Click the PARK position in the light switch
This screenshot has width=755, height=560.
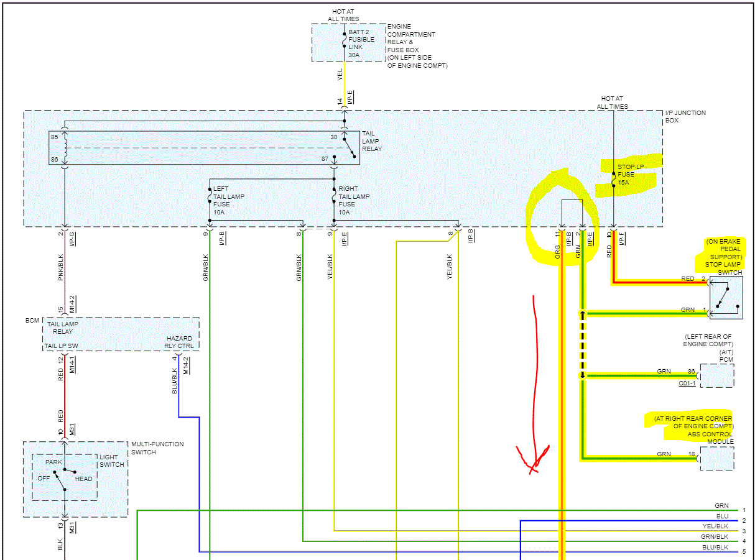[53, 462]
